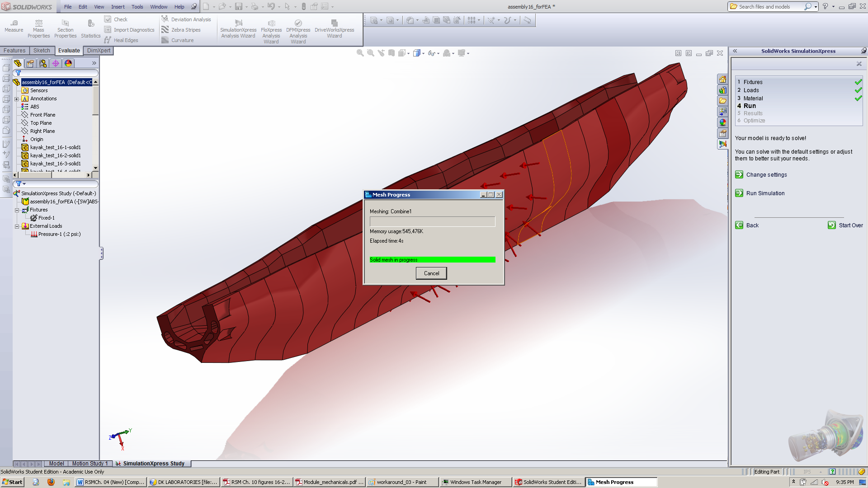Viewport: 868px width, 488px height.
Task: Launch FloXpress Analysis Wizard
Action: [x=271, y=32]
